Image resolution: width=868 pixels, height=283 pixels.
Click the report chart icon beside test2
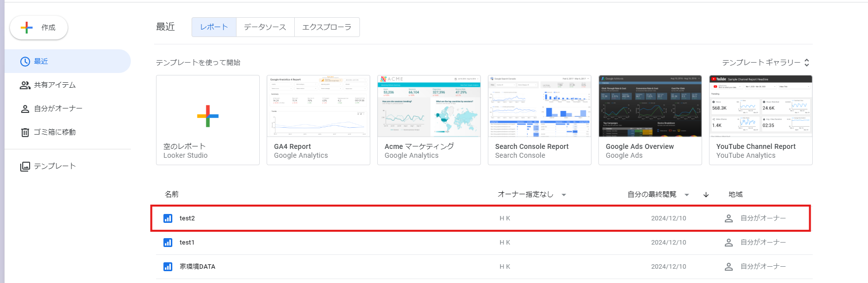[x=168, y=218]
